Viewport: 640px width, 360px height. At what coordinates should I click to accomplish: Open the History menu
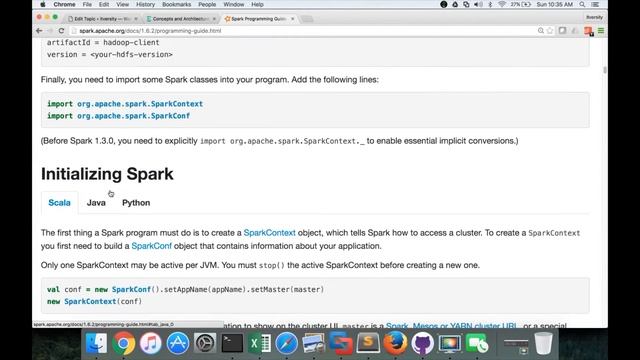click(145, 4)
